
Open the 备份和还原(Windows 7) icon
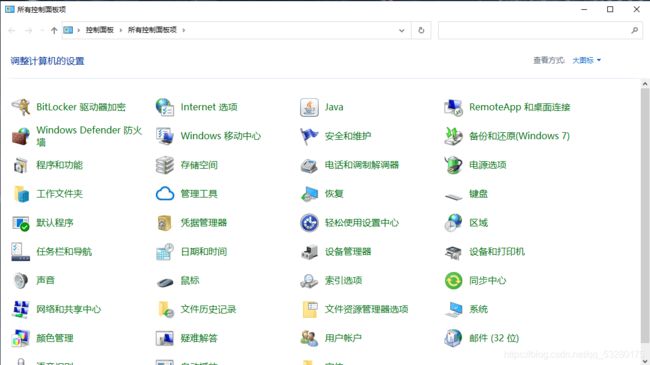coord(454,136)
